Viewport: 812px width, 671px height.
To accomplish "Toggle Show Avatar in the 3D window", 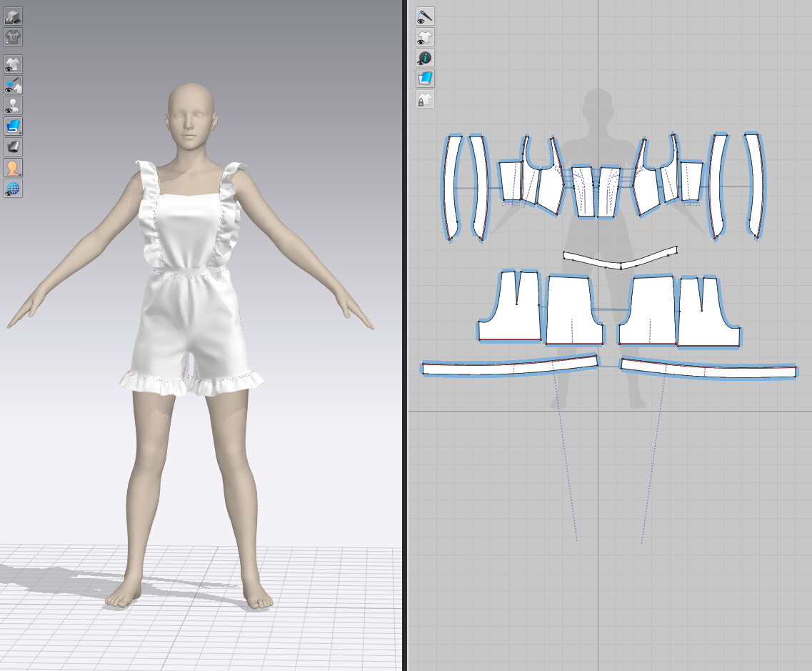I will point(13,106).
